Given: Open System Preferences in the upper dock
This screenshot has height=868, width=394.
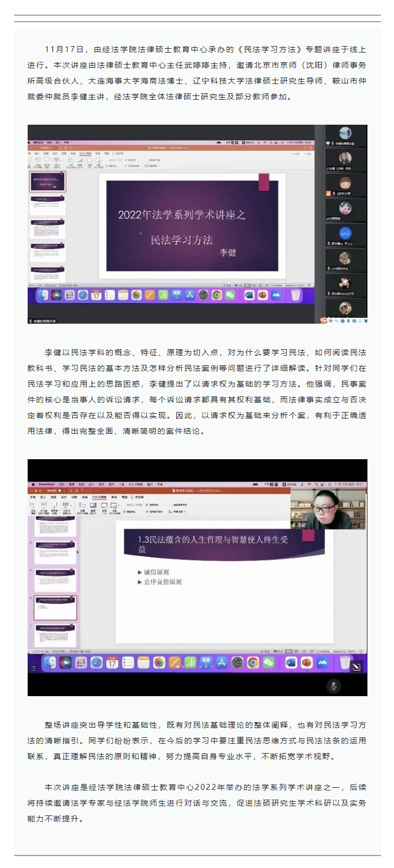Looking at the screenshot, I should 203,295.
